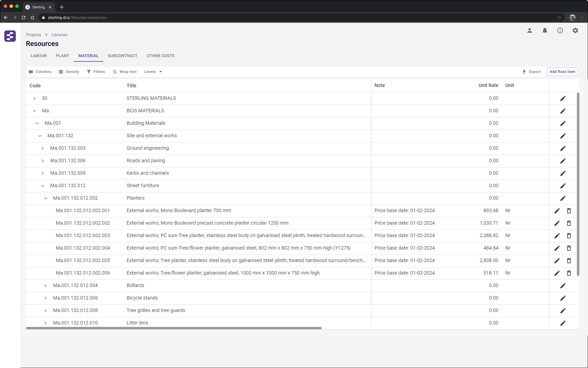Collapse the Ma.001 Building Materials node
588x368 pixels.
point(37,123)
